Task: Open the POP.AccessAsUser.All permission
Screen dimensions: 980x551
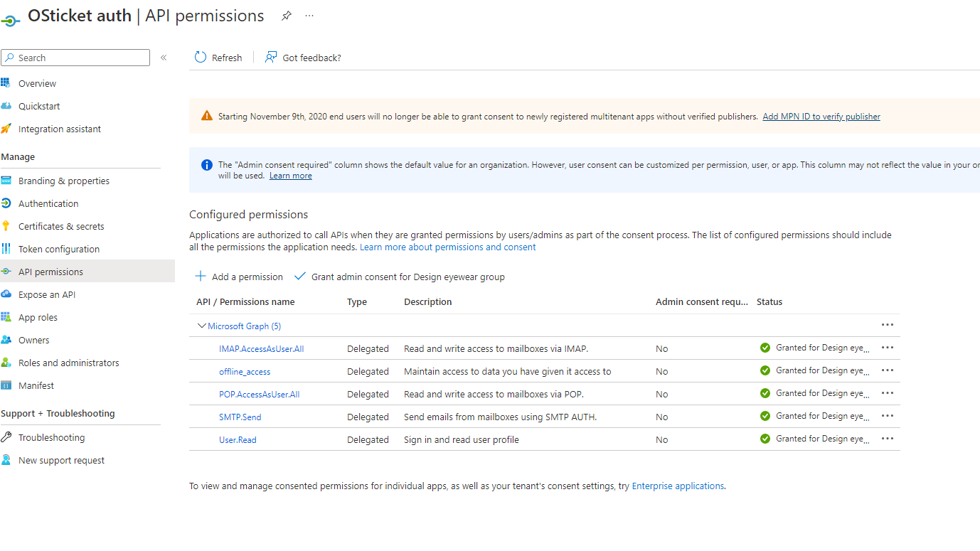Action: (259, 395)
